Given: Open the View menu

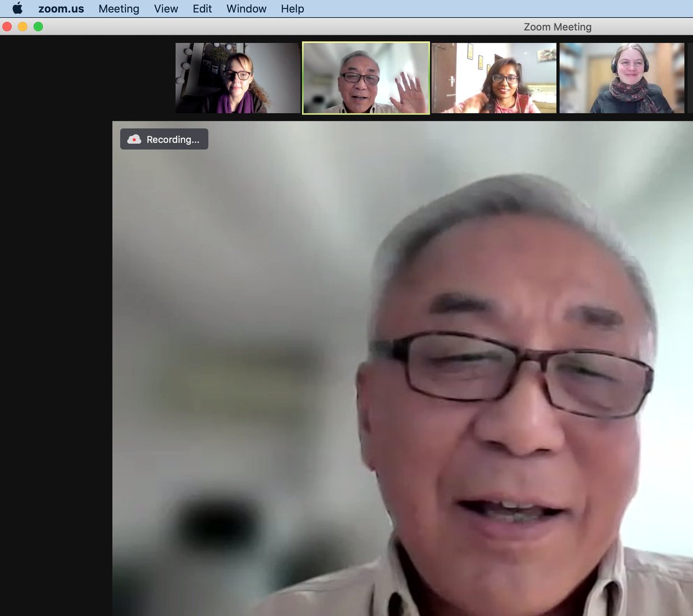Looking at the screenshot, I should (166, 9).
